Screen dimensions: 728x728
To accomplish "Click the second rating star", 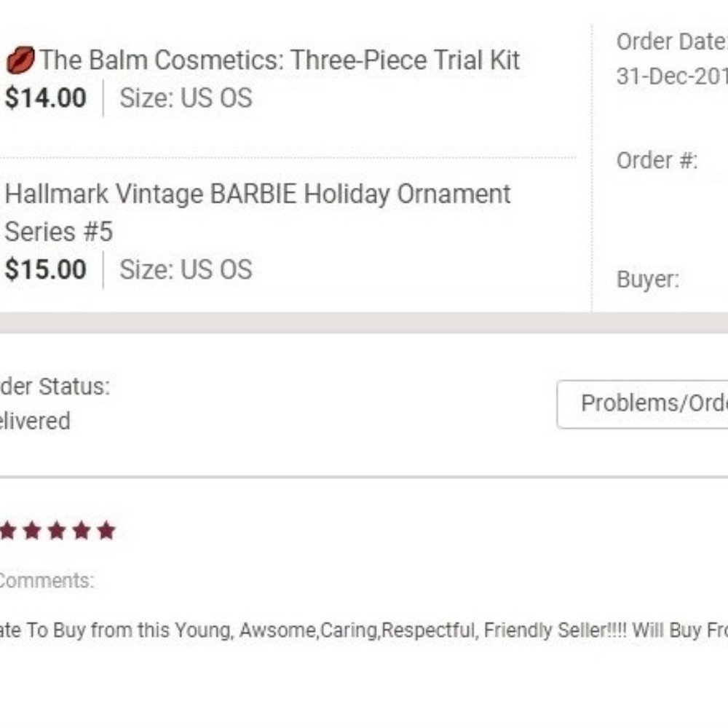I will pyautogui.click(x=32, y=531).
